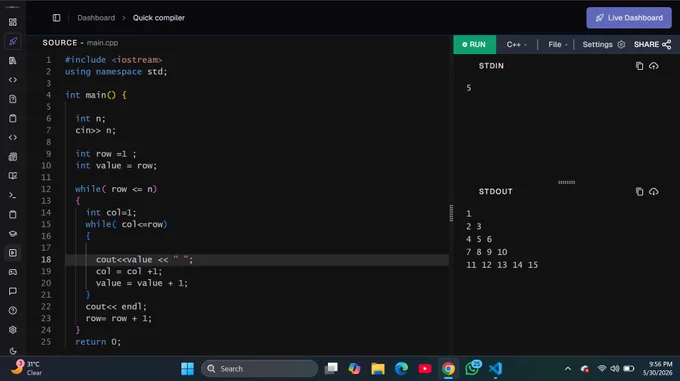Open YouTube app from the taskbar
The width and height of the screenshot is (680, 381).
(x=425, y=369)
